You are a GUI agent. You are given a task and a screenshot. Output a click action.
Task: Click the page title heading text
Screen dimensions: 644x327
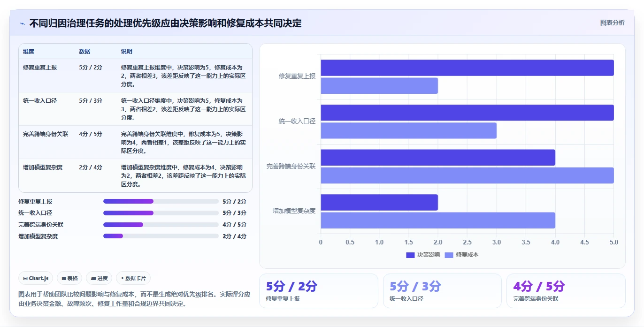coord(165,23)
